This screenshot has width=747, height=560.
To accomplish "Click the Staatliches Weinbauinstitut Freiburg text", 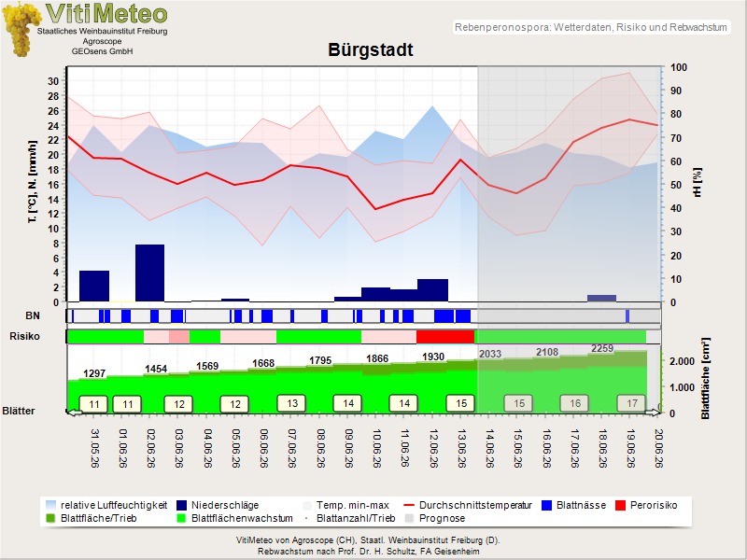I will [x=103, y=31].
